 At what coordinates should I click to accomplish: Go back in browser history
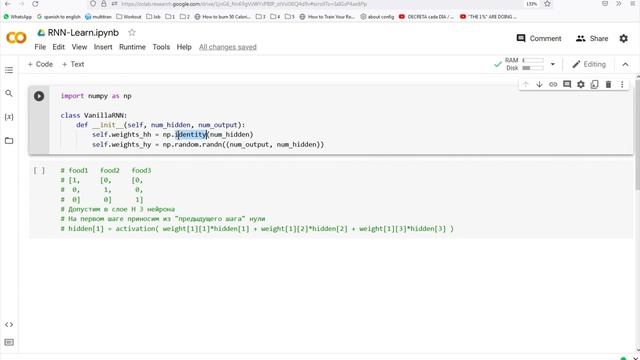coord(8,4)
